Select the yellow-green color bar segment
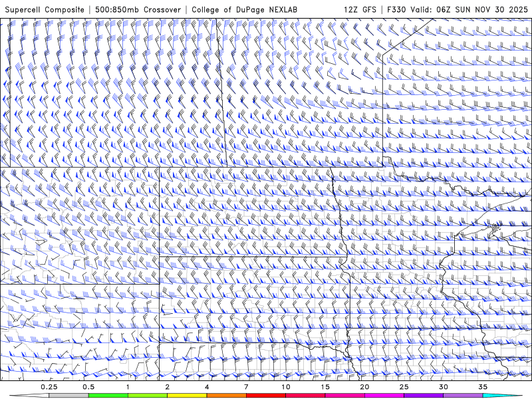The image size is (532, 399). pos(148,396)
